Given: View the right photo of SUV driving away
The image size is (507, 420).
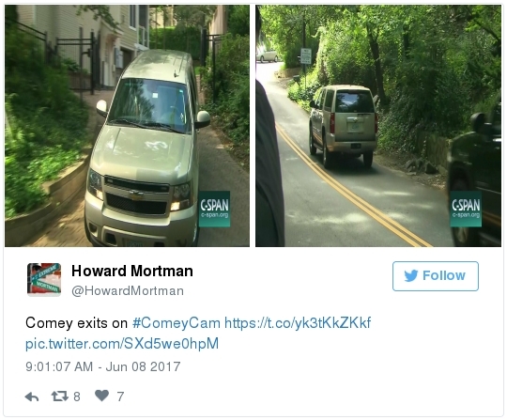Looking at the screenshot, I should click(378, 126).
